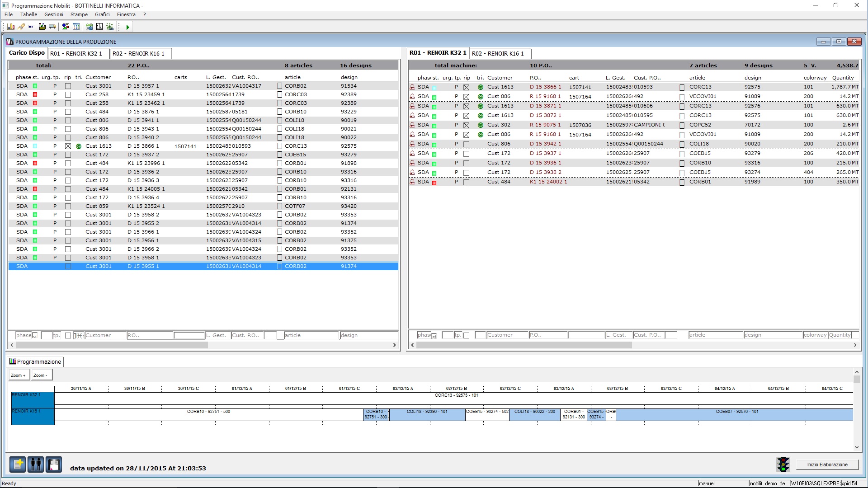Click the right Quantity column header
The height and width of the screenshot is (488, 868).
click(x=843, y=78)
